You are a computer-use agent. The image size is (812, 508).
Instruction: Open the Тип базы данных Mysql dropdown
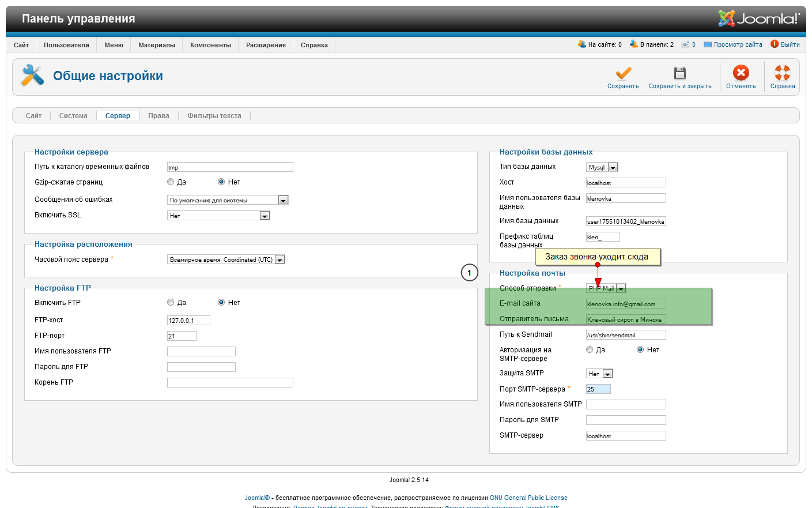(x=602, y=167)
